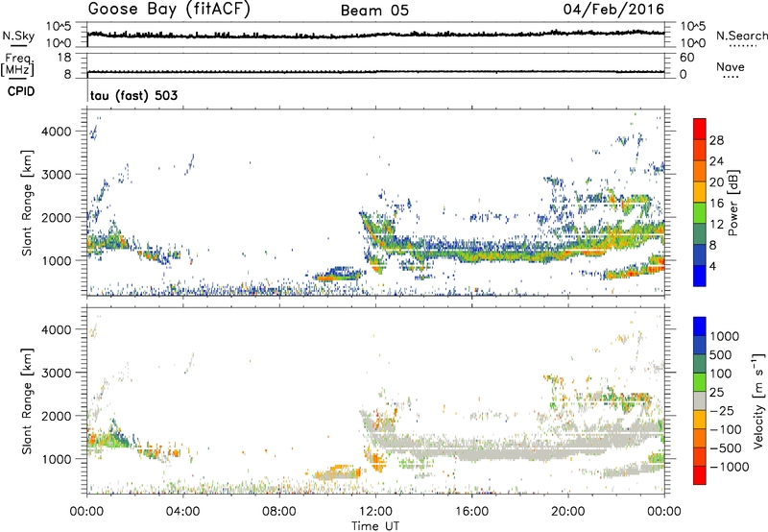
Task: Click the 'Freq. [MHz]' label
Action: pos(17,64)
